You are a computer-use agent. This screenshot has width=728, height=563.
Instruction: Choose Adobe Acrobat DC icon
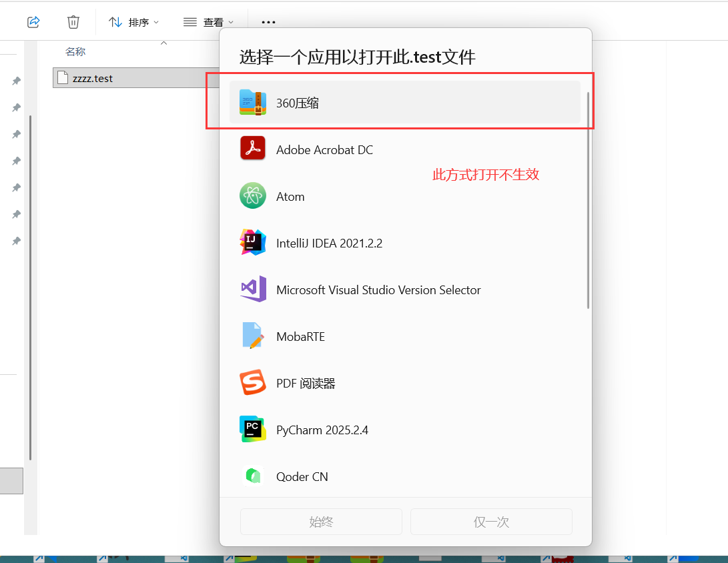click(253, 148)
